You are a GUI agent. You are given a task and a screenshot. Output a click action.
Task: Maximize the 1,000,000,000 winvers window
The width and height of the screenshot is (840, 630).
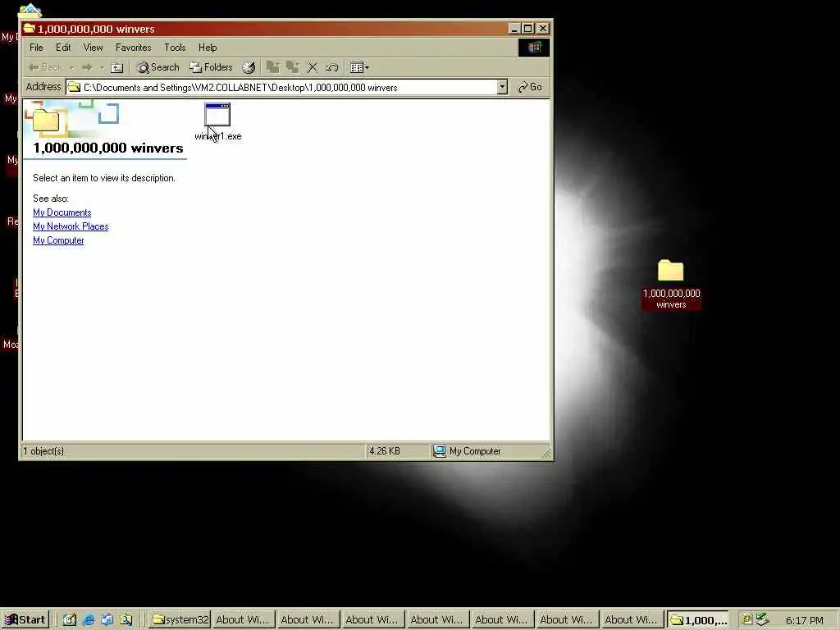pyautogui.click(x=528, y=29)
